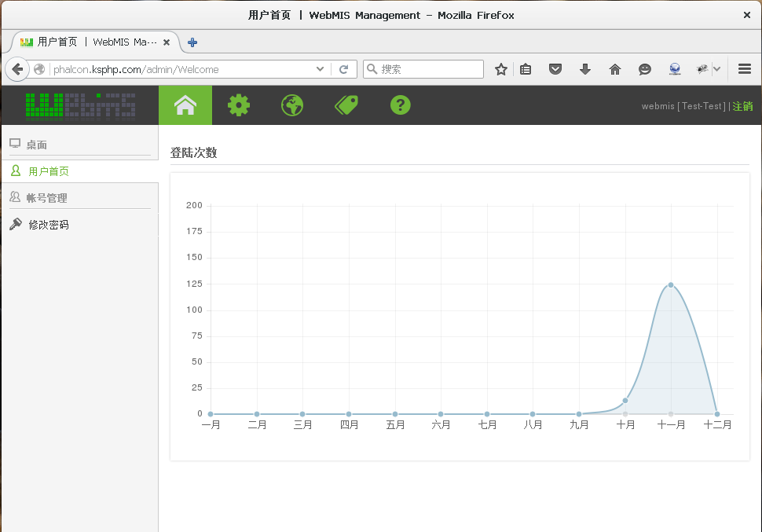Click the site identity globe in address bar
Image resolution: width=762 pixels, height=532 pixels.
pos(39,69)
